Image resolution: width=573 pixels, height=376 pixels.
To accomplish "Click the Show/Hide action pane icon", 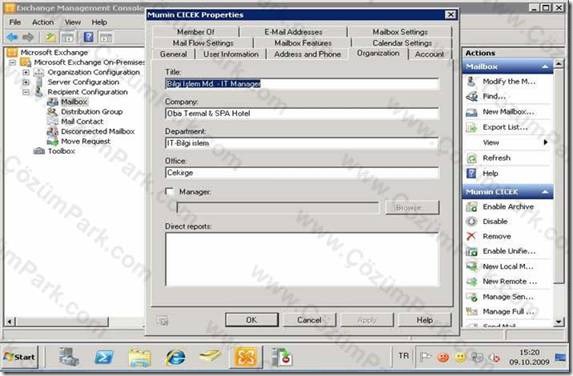I will [106, 37].
